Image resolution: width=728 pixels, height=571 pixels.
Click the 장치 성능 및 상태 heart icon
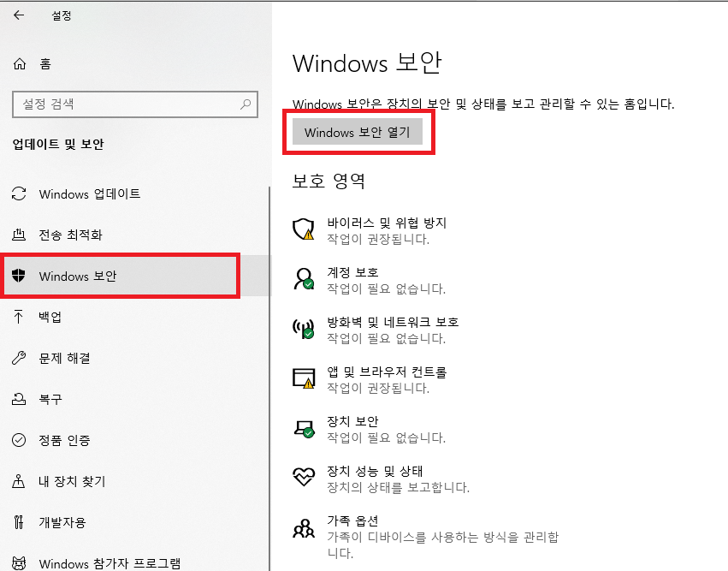coord(304,477)
